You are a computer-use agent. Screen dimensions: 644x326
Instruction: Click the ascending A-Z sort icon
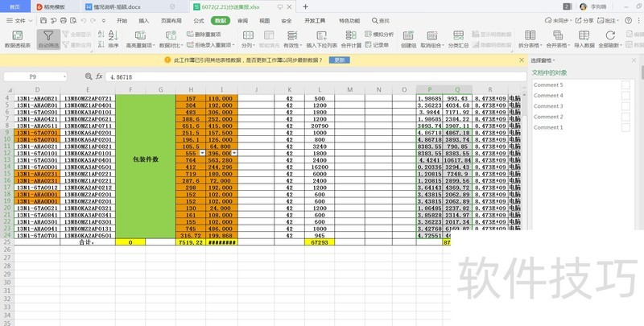(101, 34)
